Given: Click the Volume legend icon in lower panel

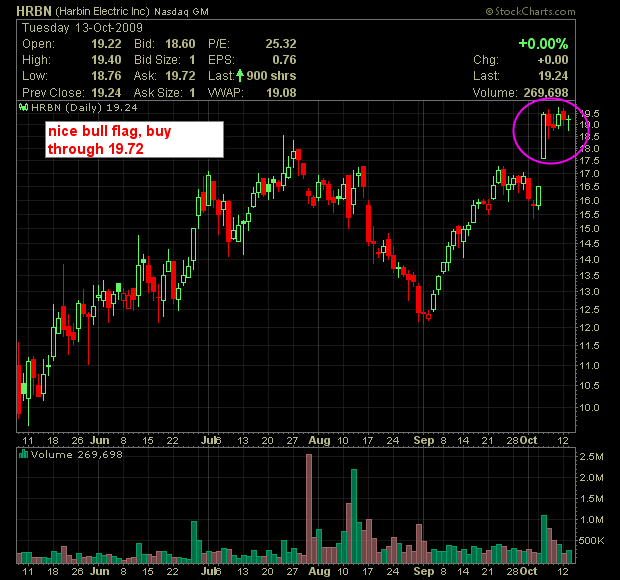Looking at the screenshot, I should tap(24, 455).
